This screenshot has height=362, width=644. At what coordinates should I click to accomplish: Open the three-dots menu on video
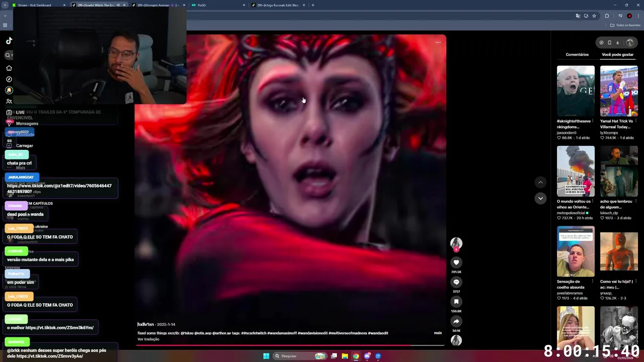pos(438,43)
